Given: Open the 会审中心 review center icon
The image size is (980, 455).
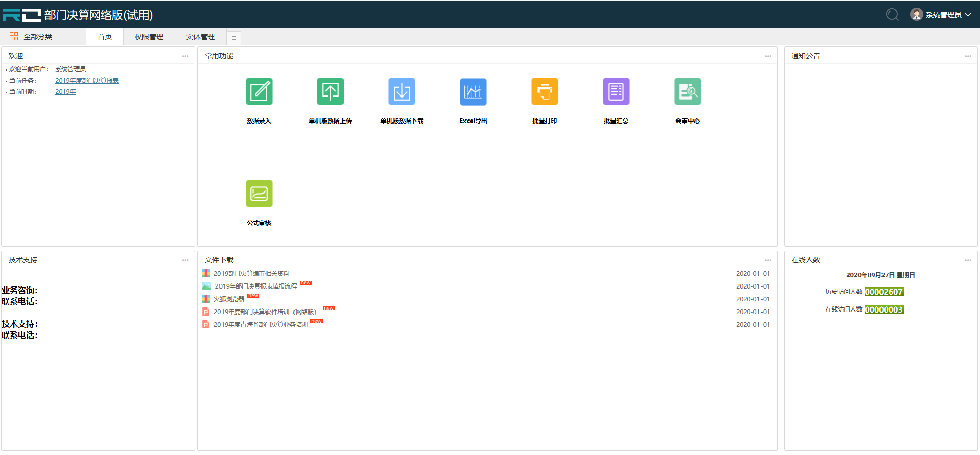Looking at the screenshot, I should tap(688, 92).
